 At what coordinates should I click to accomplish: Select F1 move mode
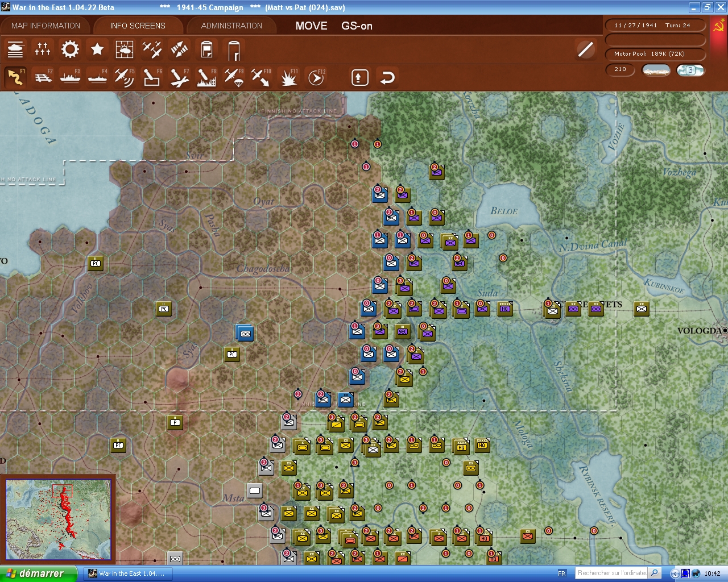15,77
